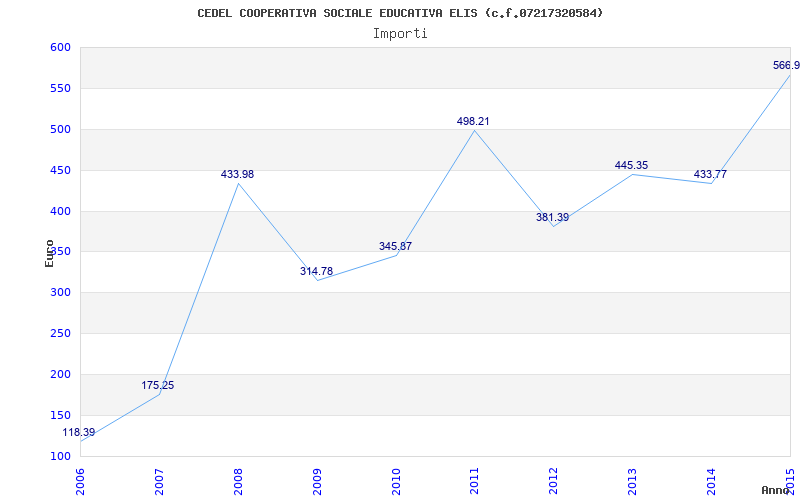Select the 566.9 data label
This screenshot has width=800, height=500.
786,65
